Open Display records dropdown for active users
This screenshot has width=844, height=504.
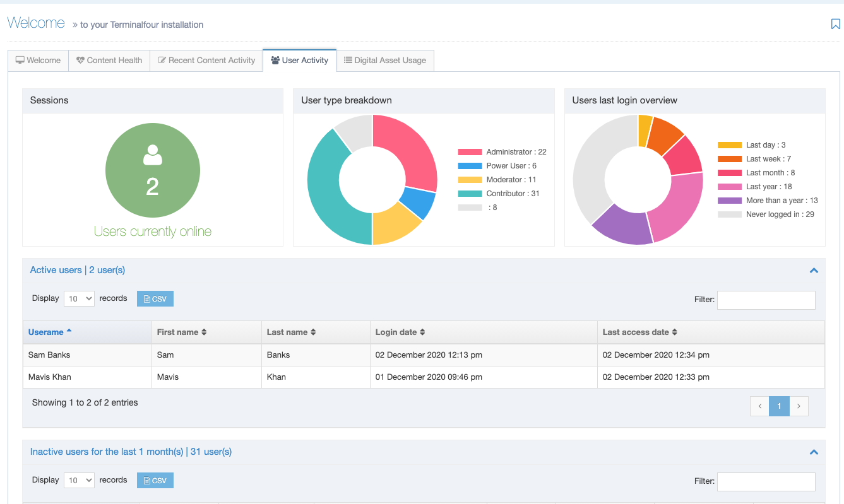point(79,298)
